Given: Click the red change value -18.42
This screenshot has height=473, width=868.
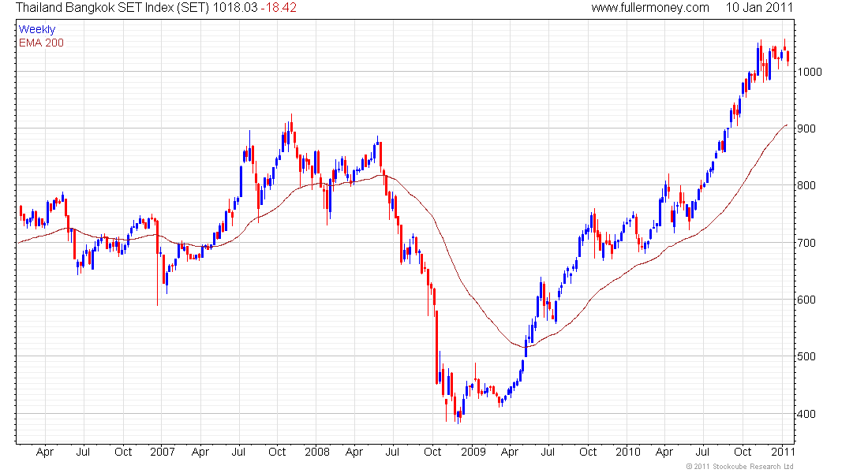Looking at the screenshot, I should pos(279,8).
